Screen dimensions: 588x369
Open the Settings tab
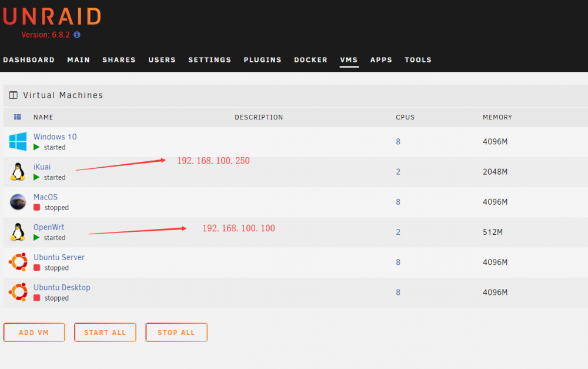click(x=210, y=59)
